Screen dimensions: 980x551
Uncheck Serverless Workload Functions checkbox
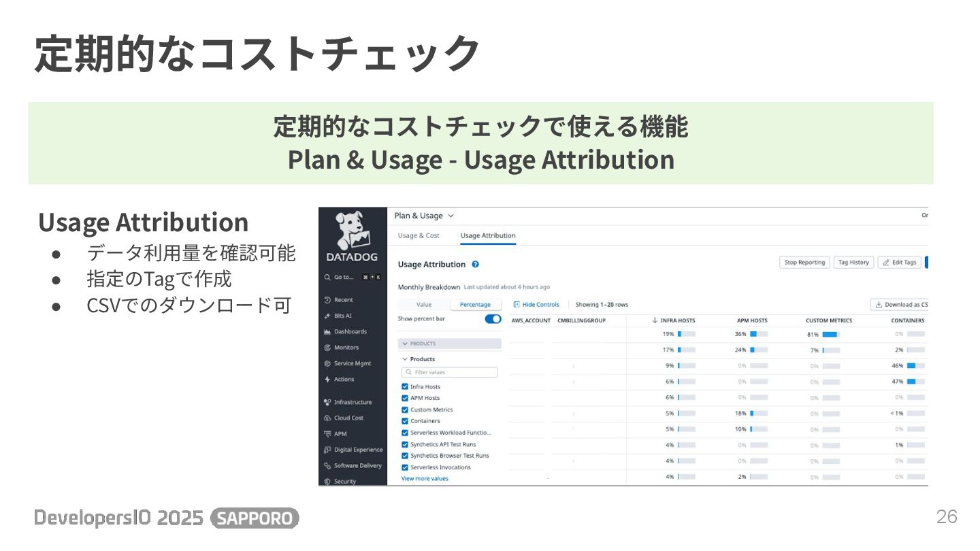click(405, 433)
